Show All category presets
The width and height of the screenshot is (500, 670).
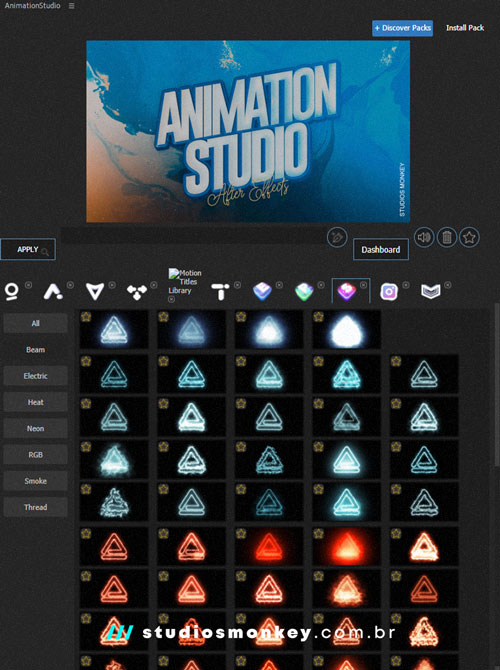(35, 323)
